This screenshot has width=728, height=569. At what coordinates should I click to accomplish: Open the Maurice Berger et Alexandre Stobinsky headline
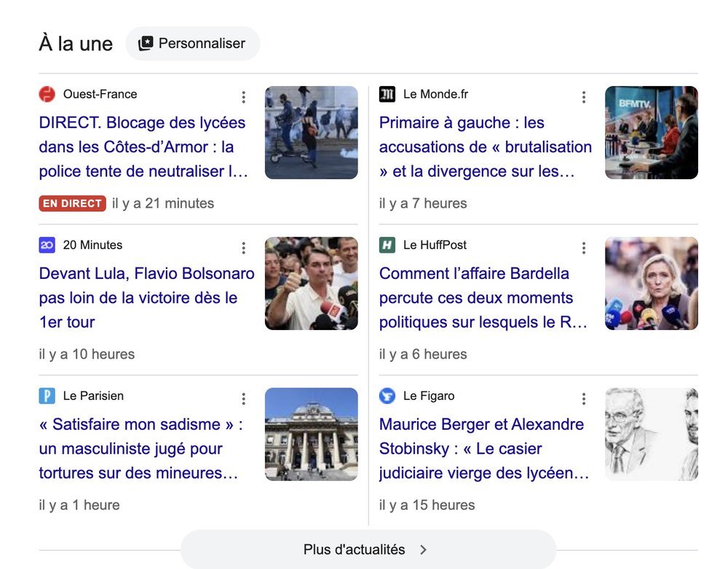[x=484, y=449]
